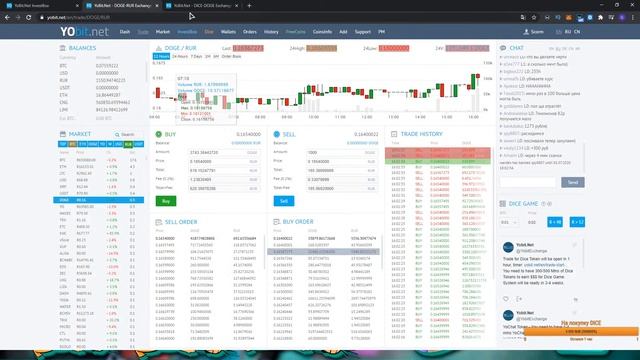
Task: Open the browser extensions puzzle icon
Action: coord(600,18)
